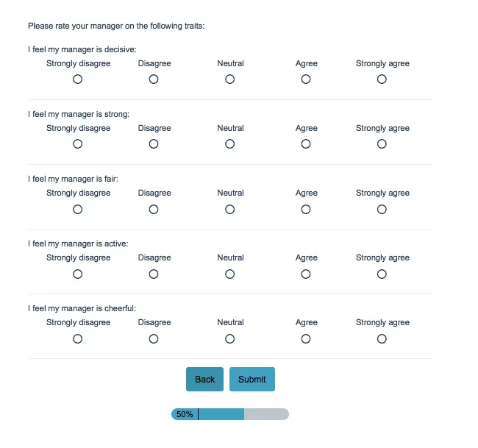This screenshot has width=478, height=448.
Task: Choose Neutral for manager is active
Action: (x=230, y=274)
